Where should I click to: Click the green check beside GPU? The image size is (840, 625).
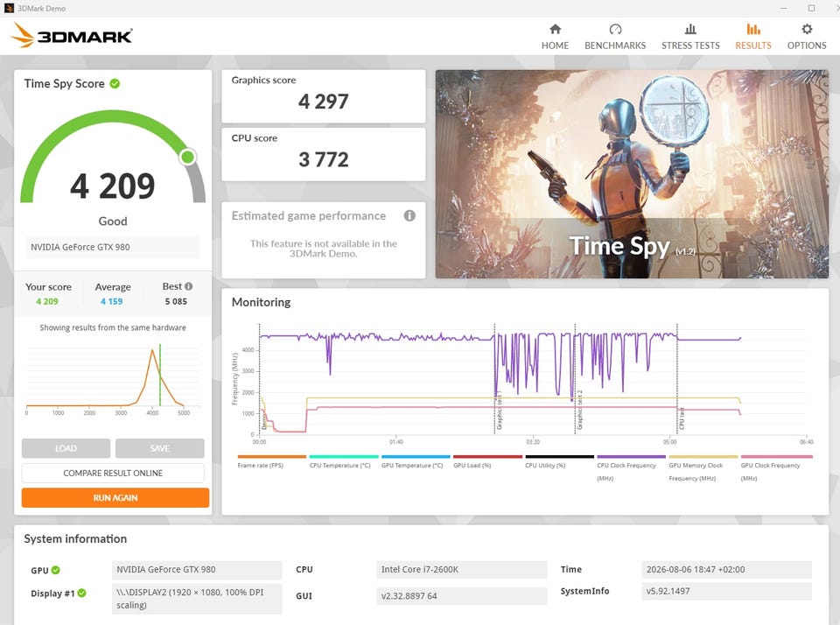[x=56, y=570]
